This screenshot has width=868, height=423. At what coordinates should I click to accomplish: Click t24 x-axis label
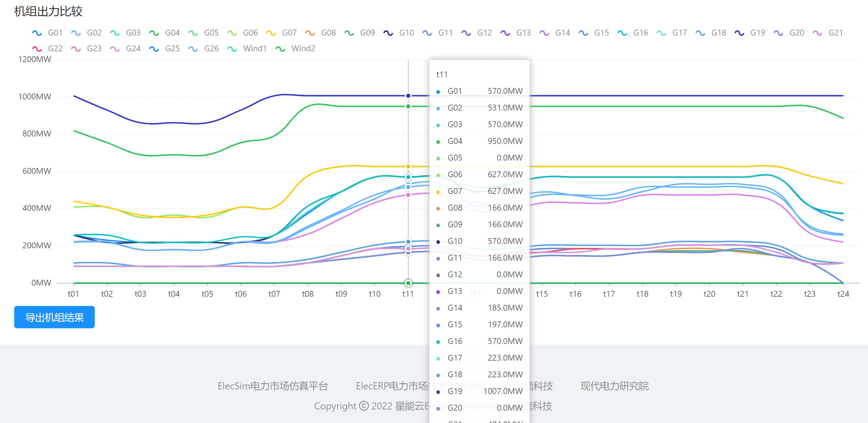[843, 294]
